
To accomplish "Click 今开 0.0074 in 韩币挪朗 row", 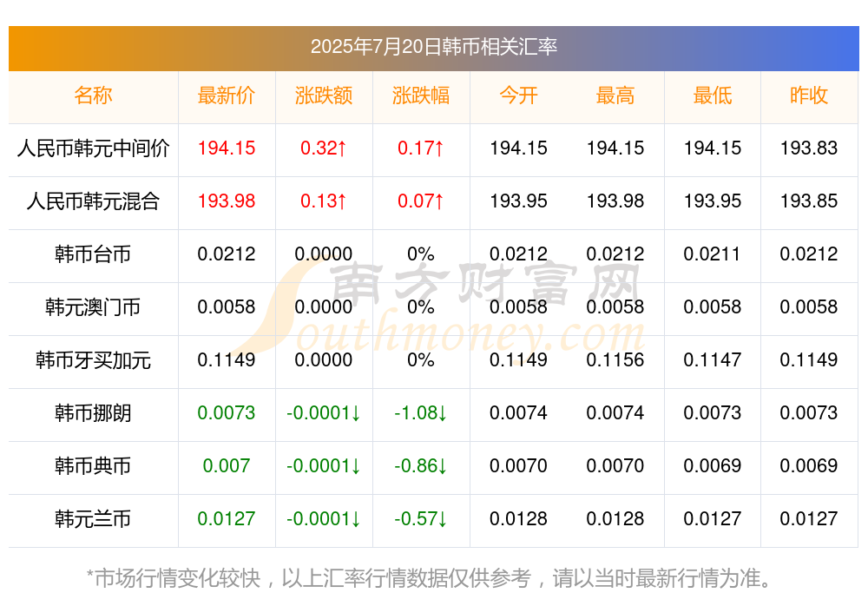I will [x=519, y=413].
